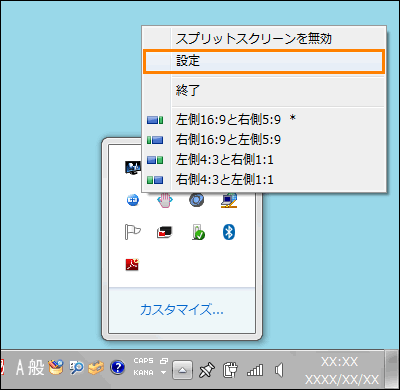Click the IME magnifier search icon
The image size is (400, 390).
click(x=76, y=368)
